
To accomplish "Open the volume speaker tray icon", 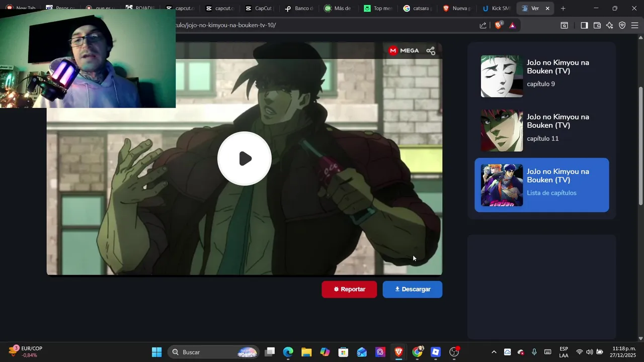I will (x=590, y=352).
